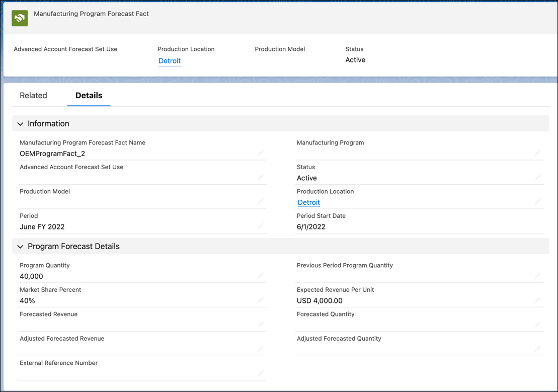558x392 pixels.
Task: Edit Advanced Account Forecast Set Use pencil icon
Action: coord(261,177)
